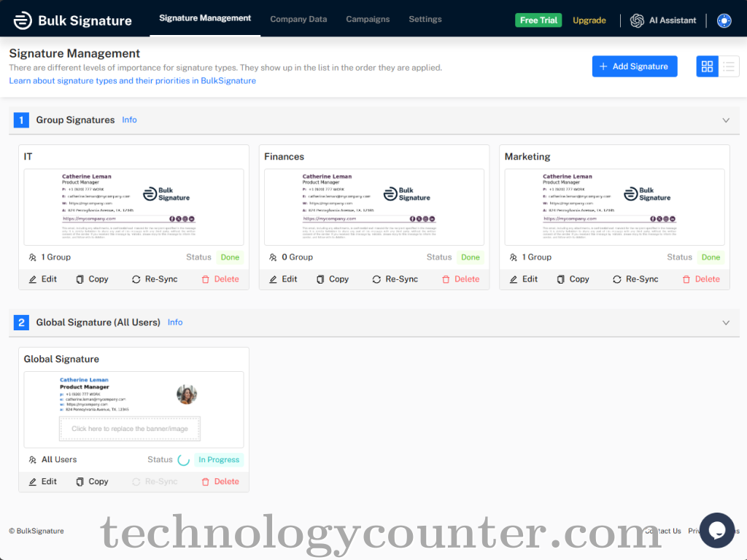Click the Marketing card title
This screenshot has width=747, height=560.
click(527, 157)
